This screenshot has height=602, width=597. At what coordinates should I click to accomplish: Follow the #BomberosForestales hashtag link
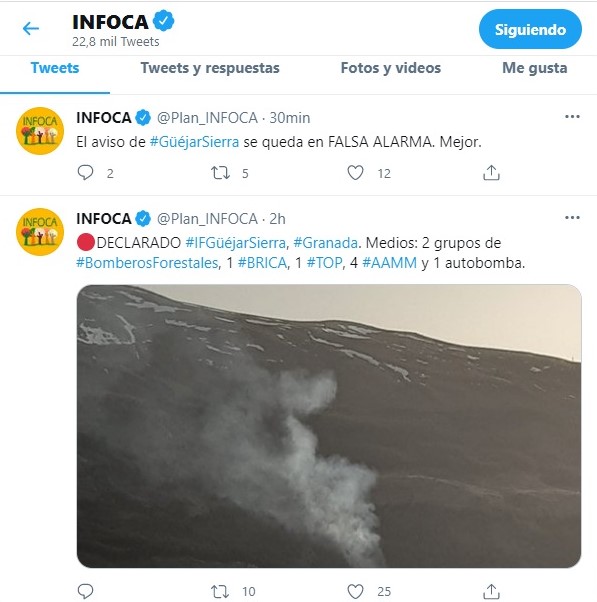147,263
